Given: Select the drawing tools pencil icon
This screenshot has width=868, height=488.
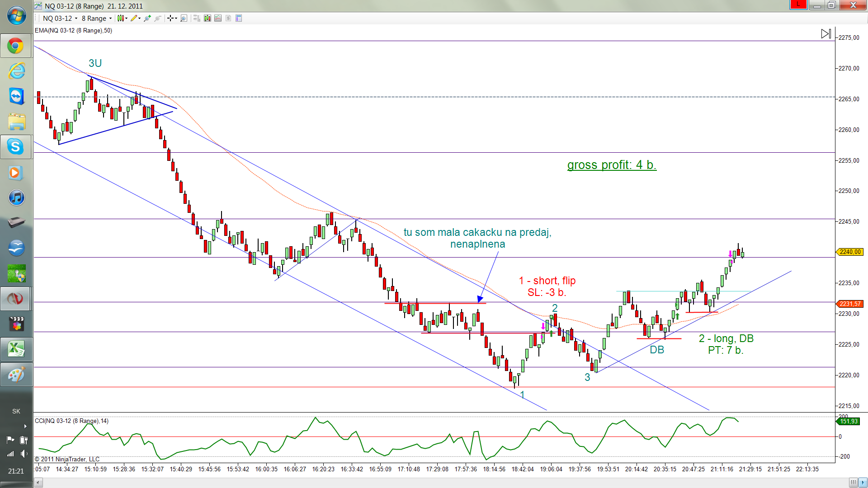Looking at the screenshot, I should point(134,19).
